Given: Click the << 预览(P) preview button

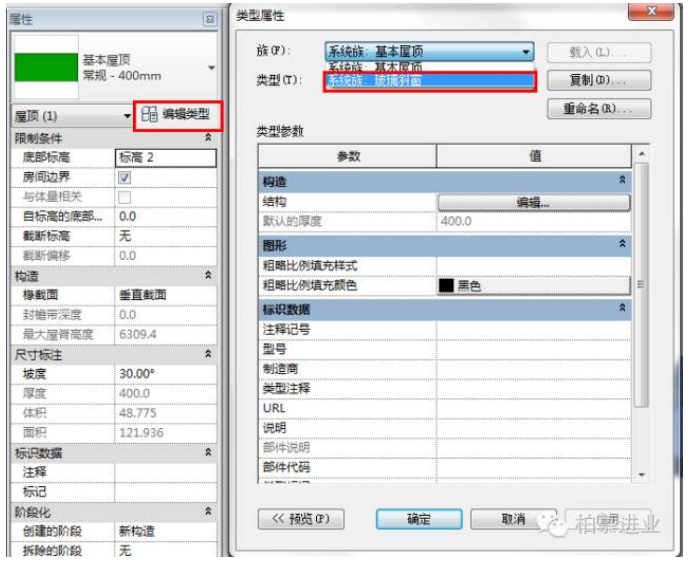Looking at the screenshot, I should coord(301,519).
